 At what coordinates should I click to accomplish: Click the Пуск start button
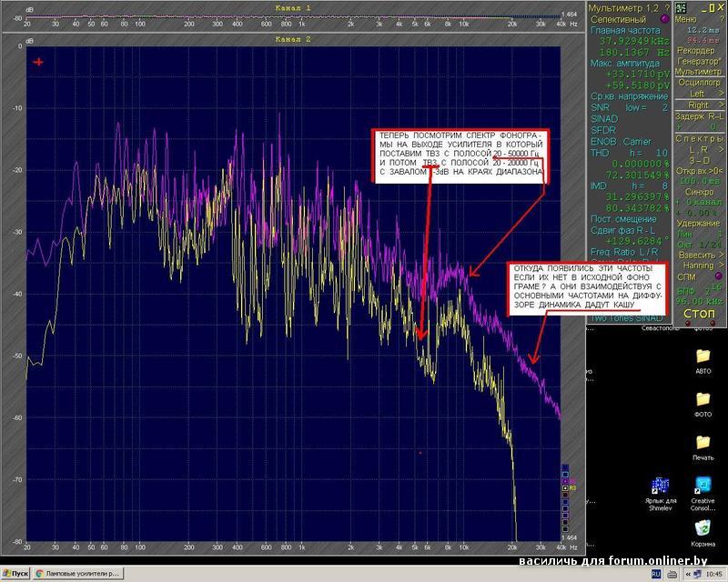tap(15, 575)
